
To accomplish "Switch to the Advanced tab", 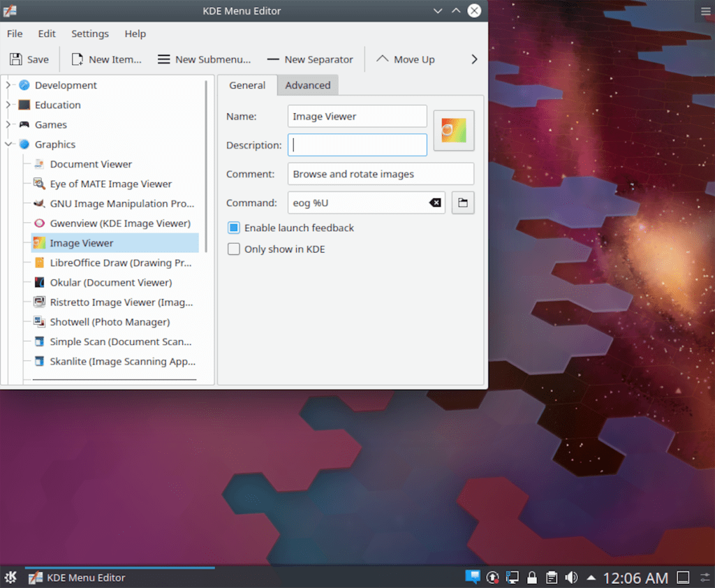I will [308, 84].
